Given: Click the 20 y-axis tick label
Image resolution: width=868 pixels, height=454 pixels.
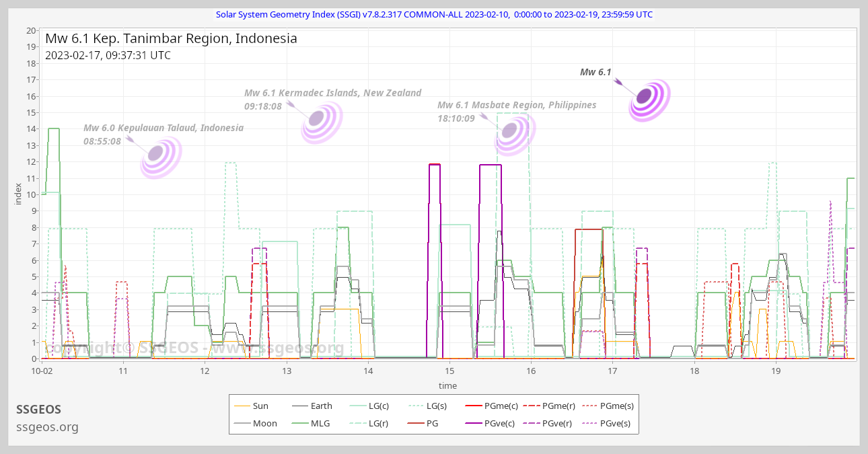Looking at the screenshot, I should point(31,30).
